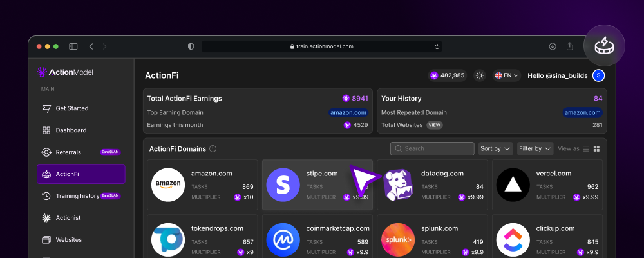The height and width of the screenshot is (258, 644).
Task: Open the amazon.com domain card logo
Action: pos(168,184)
